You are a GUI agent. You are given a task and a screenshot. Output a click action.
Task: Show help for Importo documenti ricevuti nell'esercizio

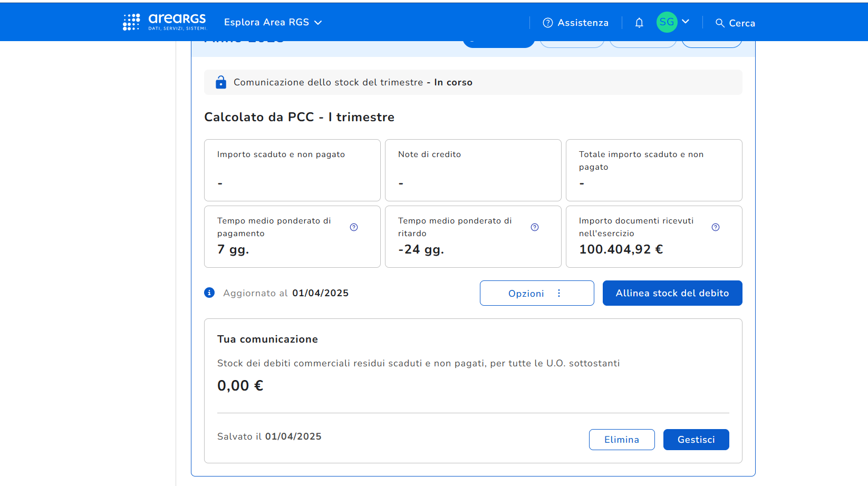[x=716, y=227]
